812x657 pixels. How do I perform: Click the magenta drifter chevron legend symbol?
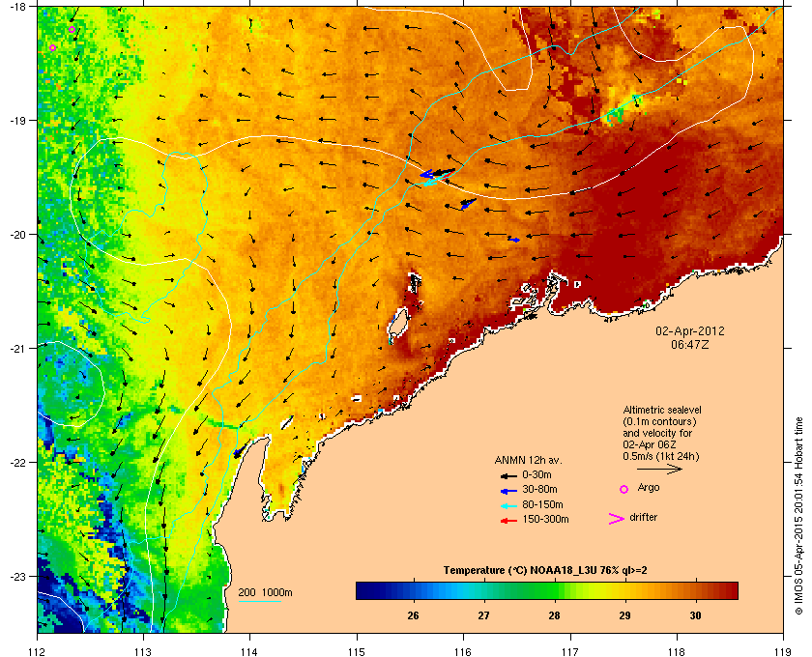(x=617, y=519)
